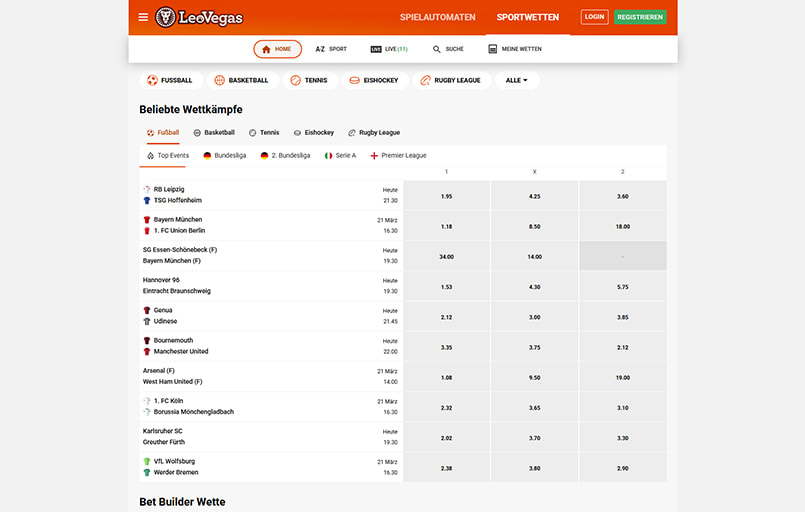Click 1. FC Union Berlin jersey icon

click(x=147, y=231)
